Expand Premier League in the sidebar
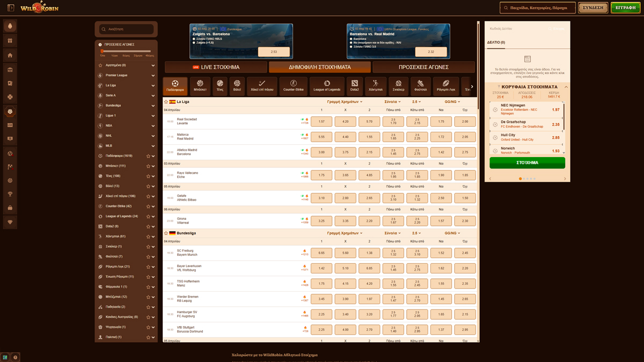644x362 pixels. (x=153, y=76)
